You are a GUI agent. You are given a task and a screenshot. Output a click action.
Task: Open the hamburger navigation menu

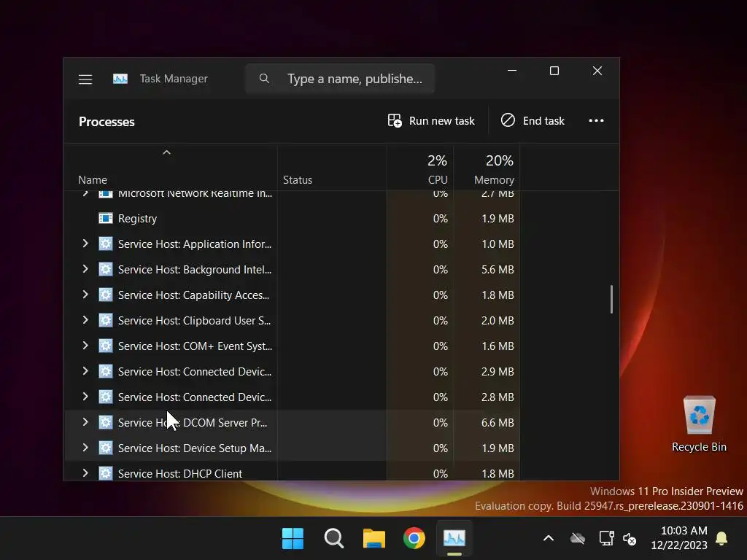(x=85, y=79)
